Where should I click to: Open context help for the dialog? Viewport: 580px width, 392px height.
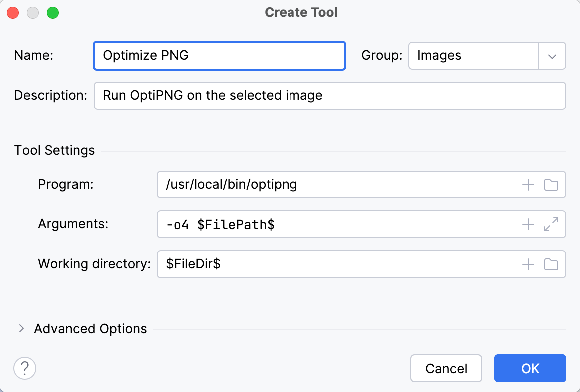[x=24, y=368]
